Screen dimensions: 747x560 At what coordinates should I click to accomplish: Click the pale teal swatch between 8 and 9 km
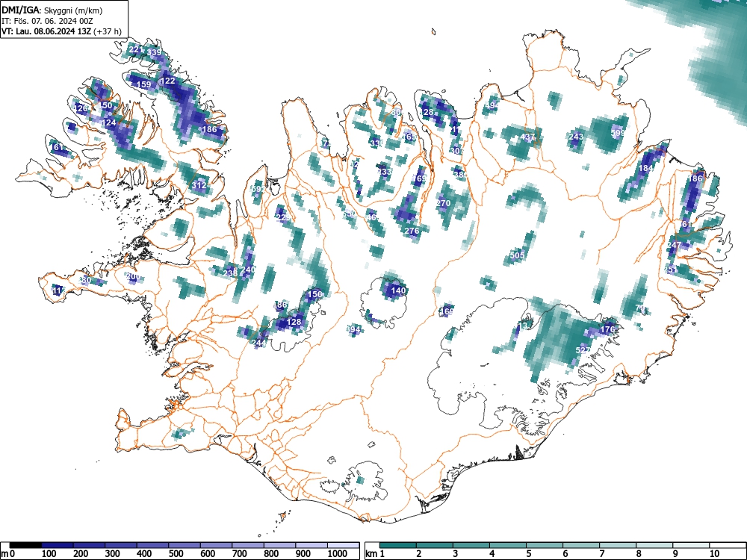point(654,545)
